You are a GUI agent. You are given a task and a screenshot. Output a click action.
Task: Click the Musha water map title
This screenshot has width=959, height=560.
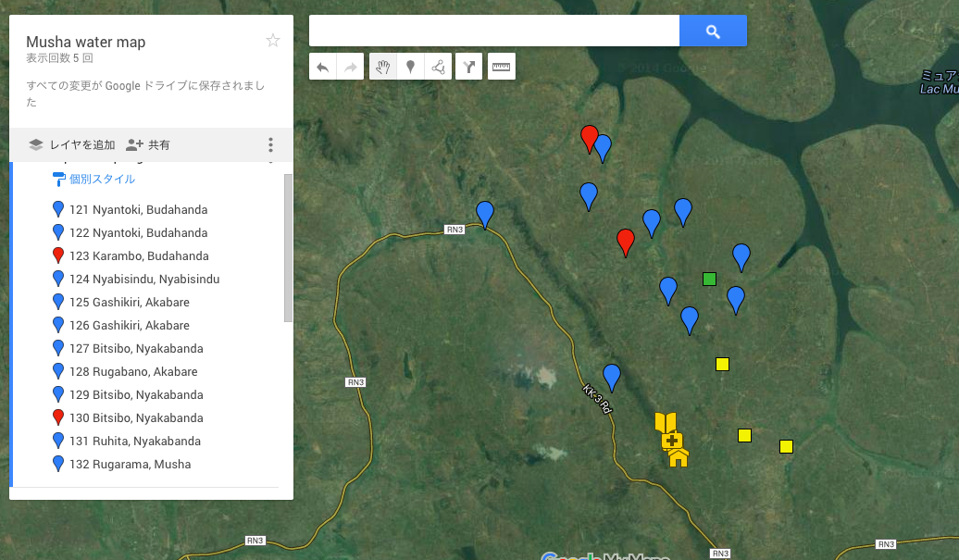click(x=85, y=42)
